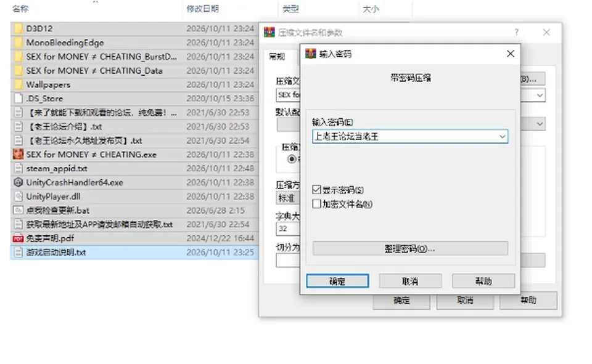Uncheck the 显示密码 checkbox
This screenshot has height=364, width=592.
coord(317,190)
